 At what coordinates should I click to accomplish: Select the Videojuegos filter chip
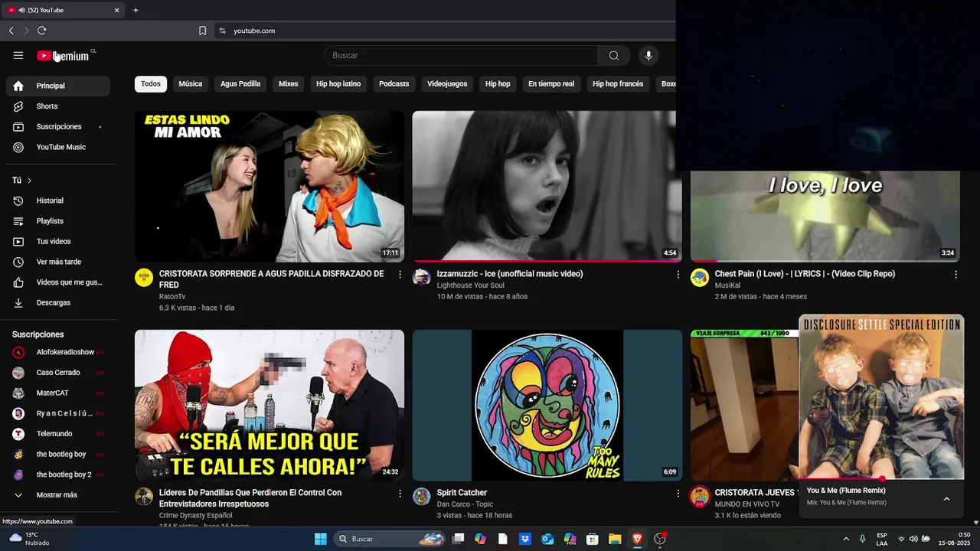coord(447,84)
